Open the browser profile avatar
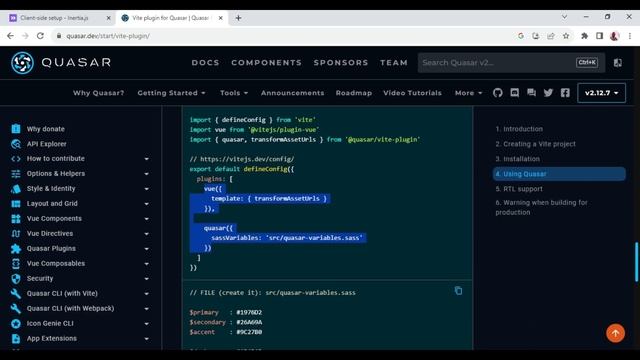This screenshot has height=360, width=640. (614, 36)
